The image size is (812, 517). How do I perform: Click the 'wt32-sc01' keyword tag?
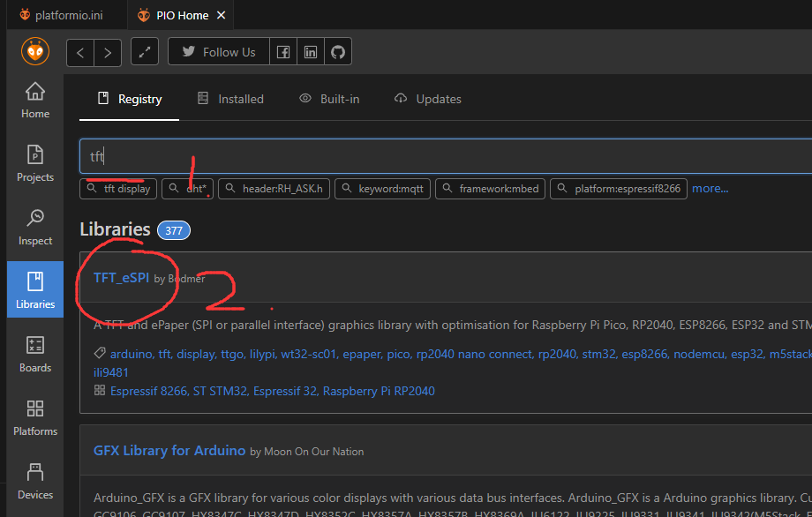[308, 354]
